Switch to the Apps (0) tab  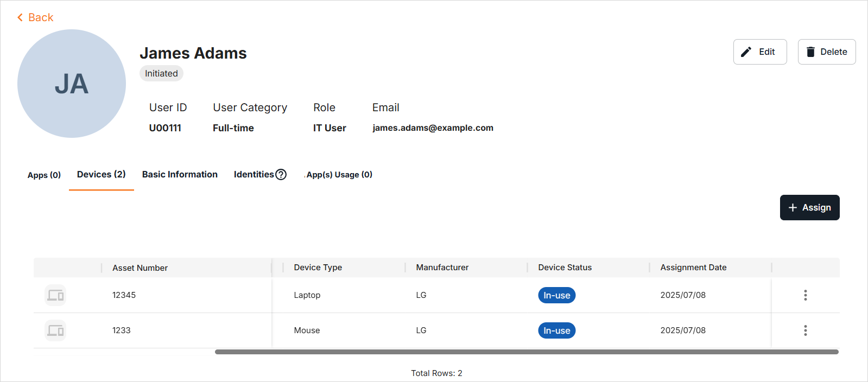tap(44, 175)
